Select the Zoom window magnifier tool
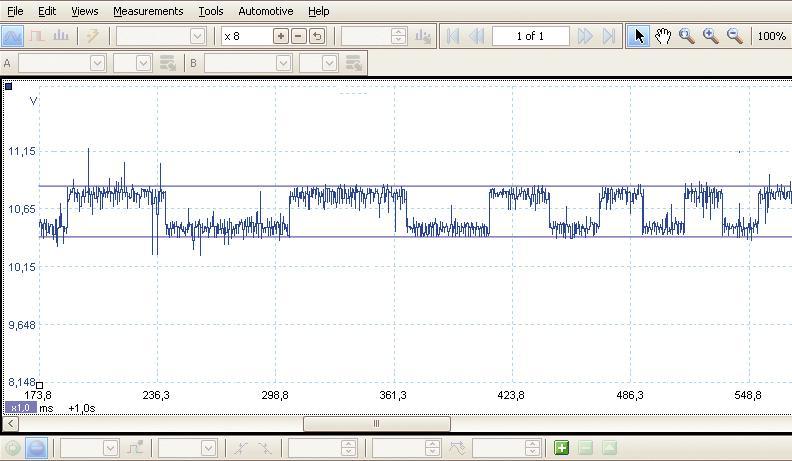 pos(686,36)
